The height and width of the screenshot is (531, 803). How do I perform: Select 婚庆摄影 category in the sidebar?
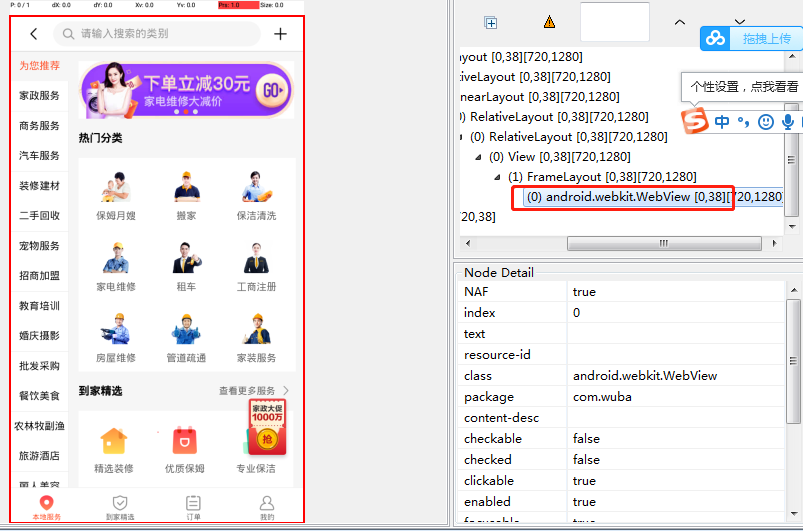39,335
